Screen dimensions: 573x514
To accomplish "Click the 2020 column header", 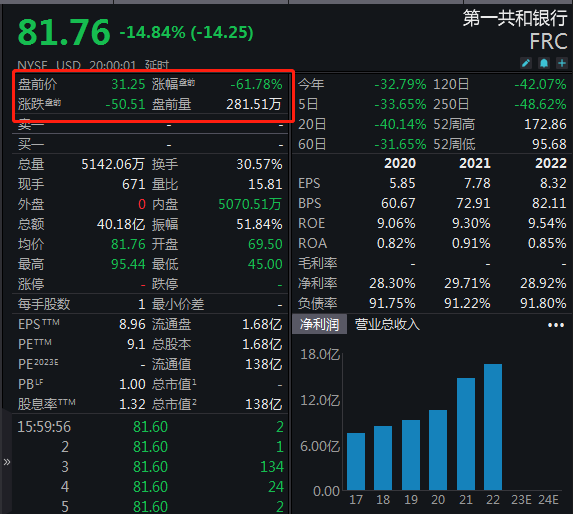I will point(400,163).
